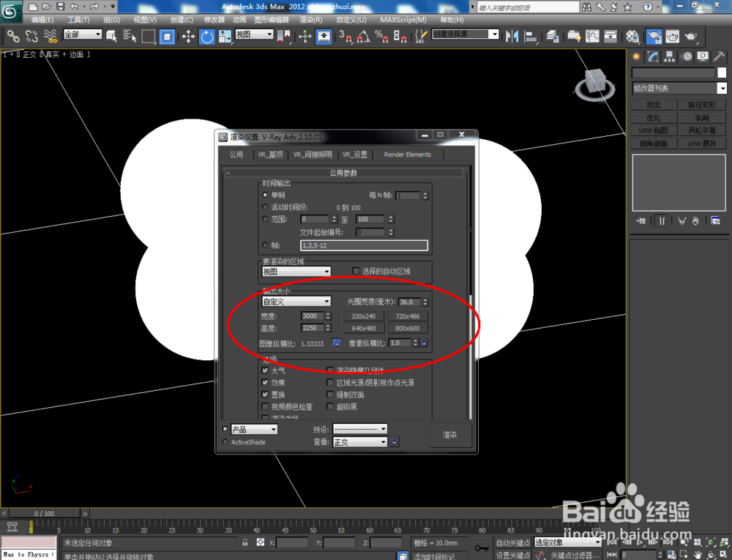The height and width of the screenshot is (560, 732).
Task: Click the 帧 input showing 1,3,5-12
Action: tap(364, 244)
